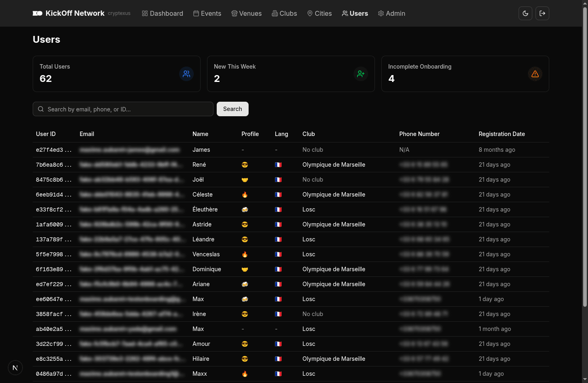Open the Dashboard nav item

(x=163, y=13)
